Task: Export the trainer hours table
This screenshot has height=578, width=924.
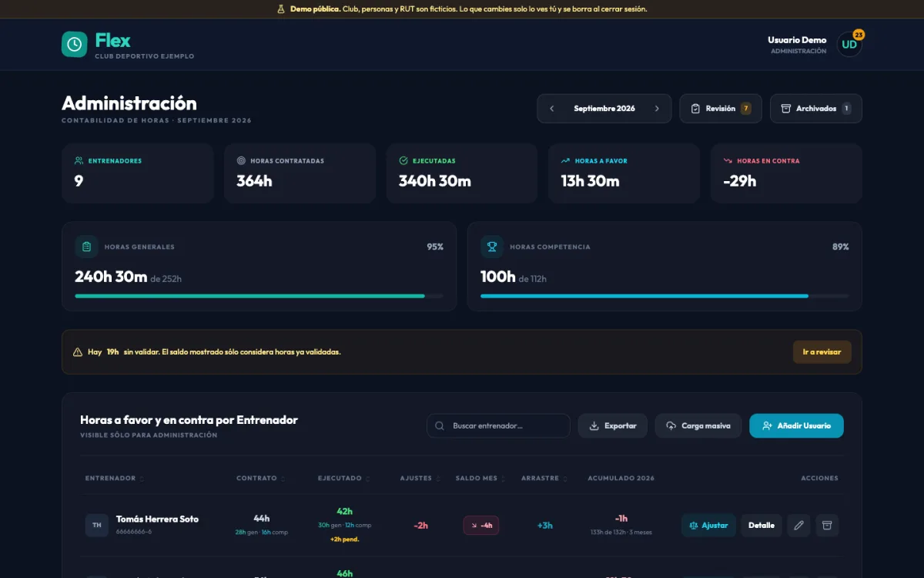Action: (x=613, y=426)
